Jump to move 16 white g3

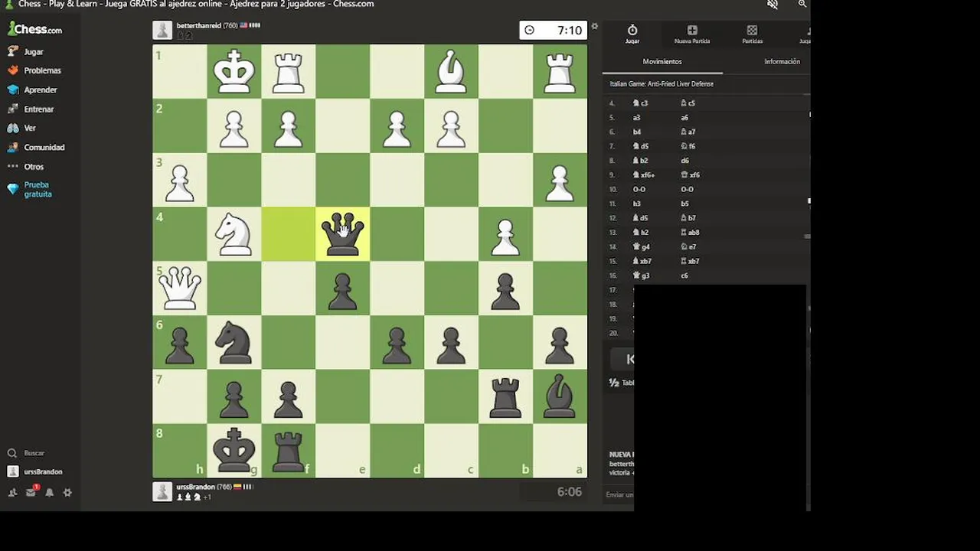pos(641,275)
